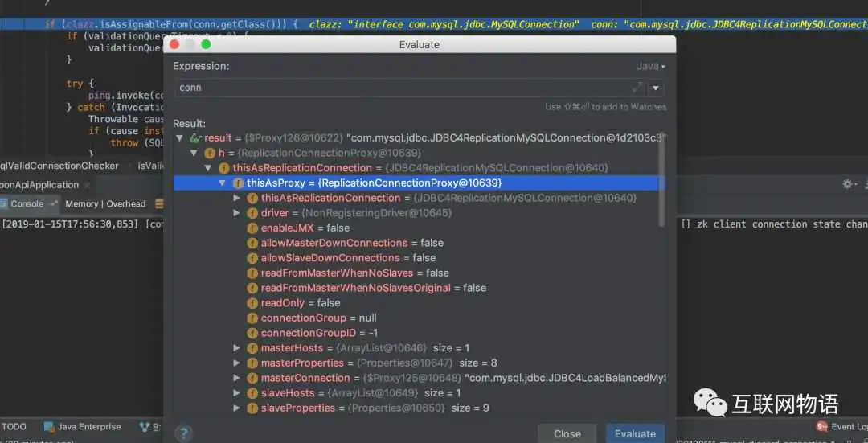Click field icon next to masterProperties
Screen dimensions: 868x443
pos(252,363)
